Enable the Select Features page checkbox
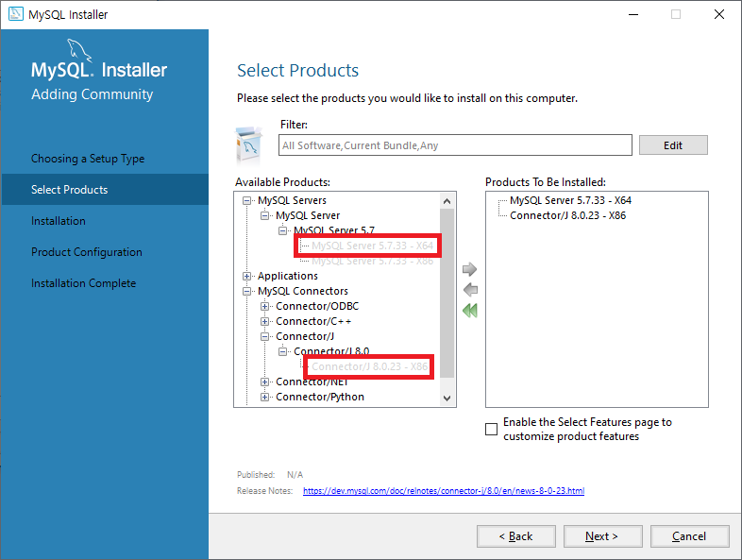The width and height of the screenshot is (742, 560). point(492,429)
